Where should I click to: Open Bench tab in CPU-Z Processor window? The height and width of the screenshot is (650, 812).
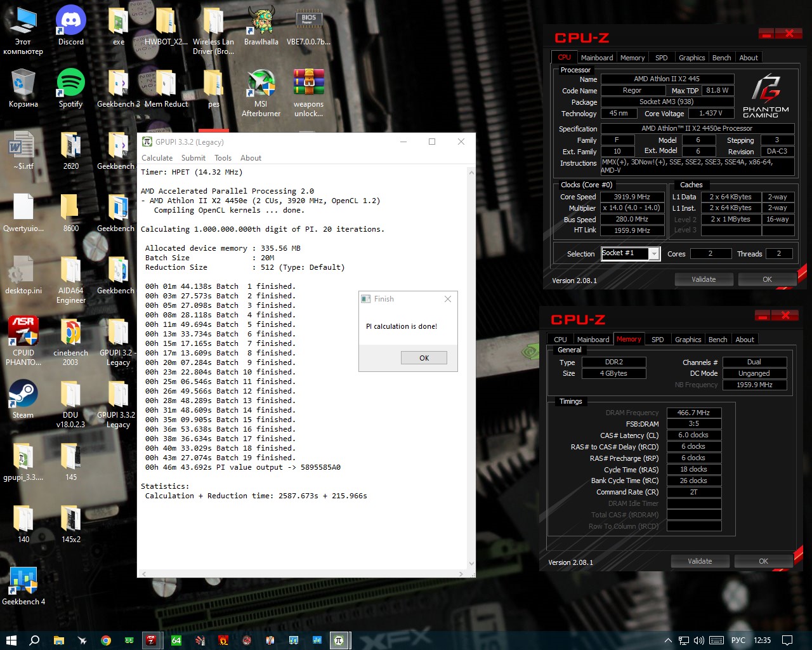click(x=721, y=58)
